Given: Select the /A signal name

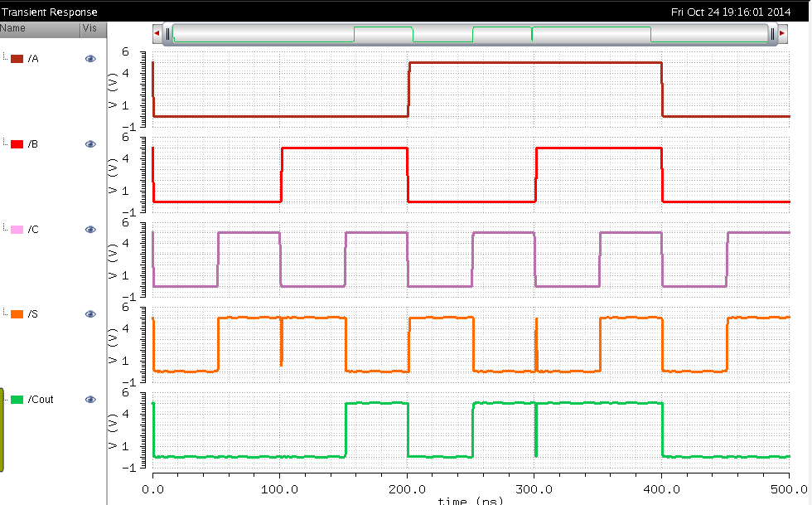Looking at the screenshot, I should coord(33,59).
